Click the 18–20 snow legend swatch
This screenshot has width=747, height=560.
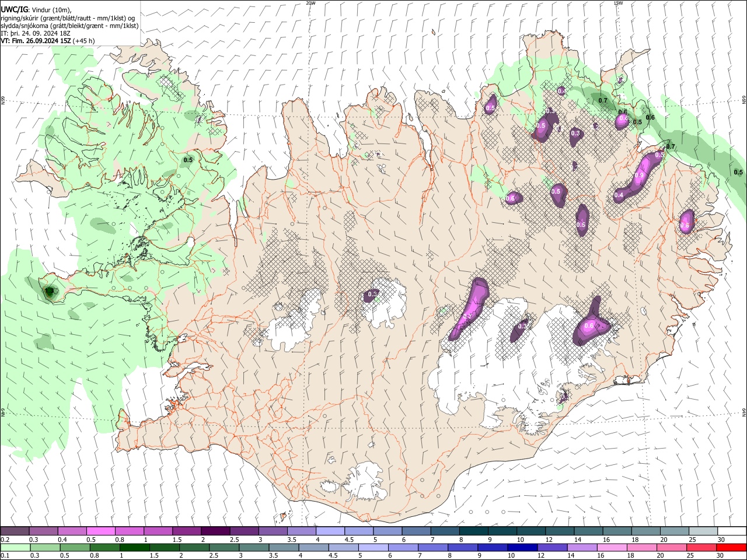click(x=646, y=531)
